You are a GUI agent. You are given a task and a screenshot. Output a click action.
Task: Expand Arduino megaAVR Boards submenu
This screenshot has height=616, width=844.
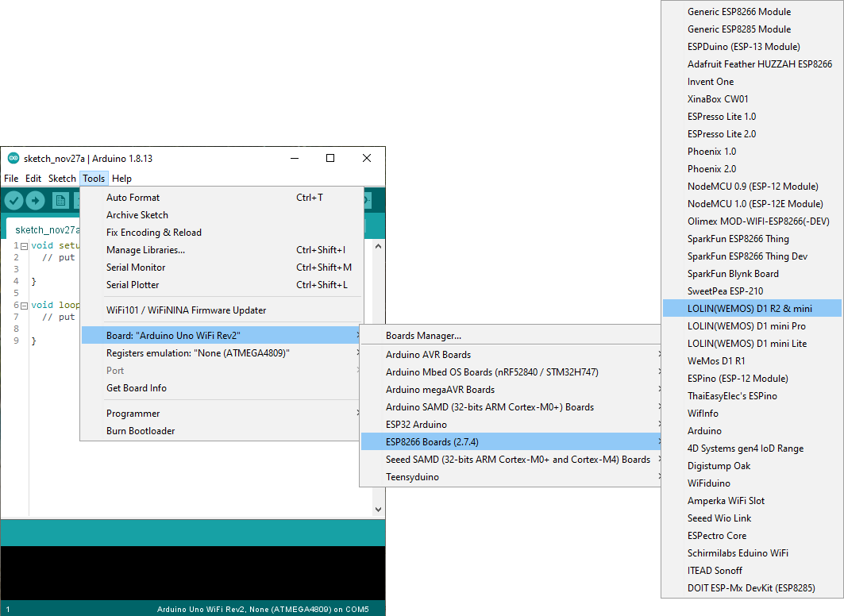511,390
